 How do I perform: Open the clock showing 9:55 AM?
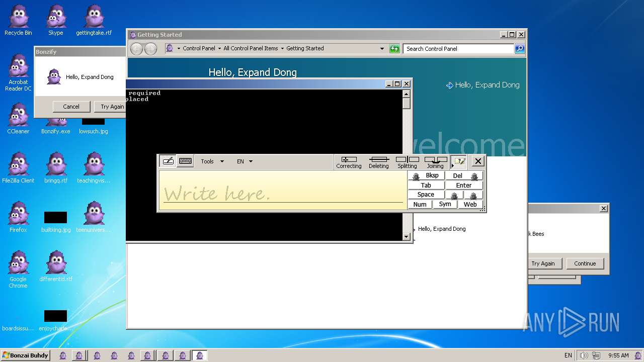pyautogui.click(x=618, y=355)
